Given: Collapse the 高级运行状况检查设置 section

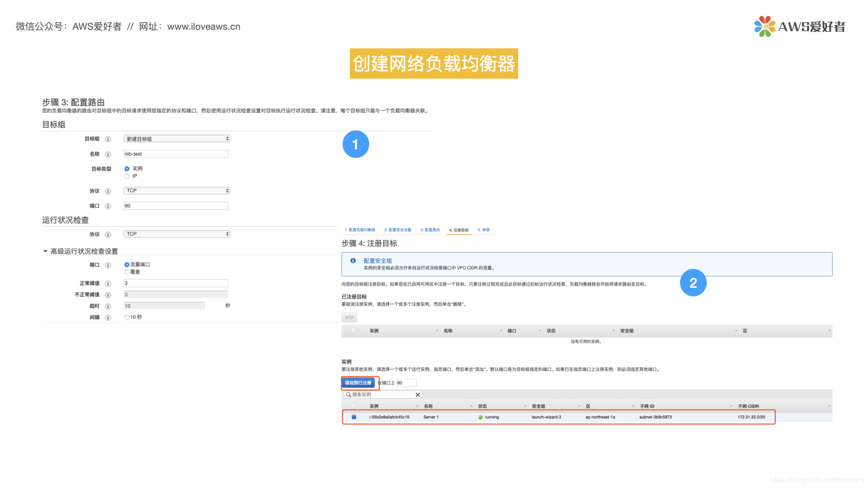Looking at the screenshot, I should (45, 251).
